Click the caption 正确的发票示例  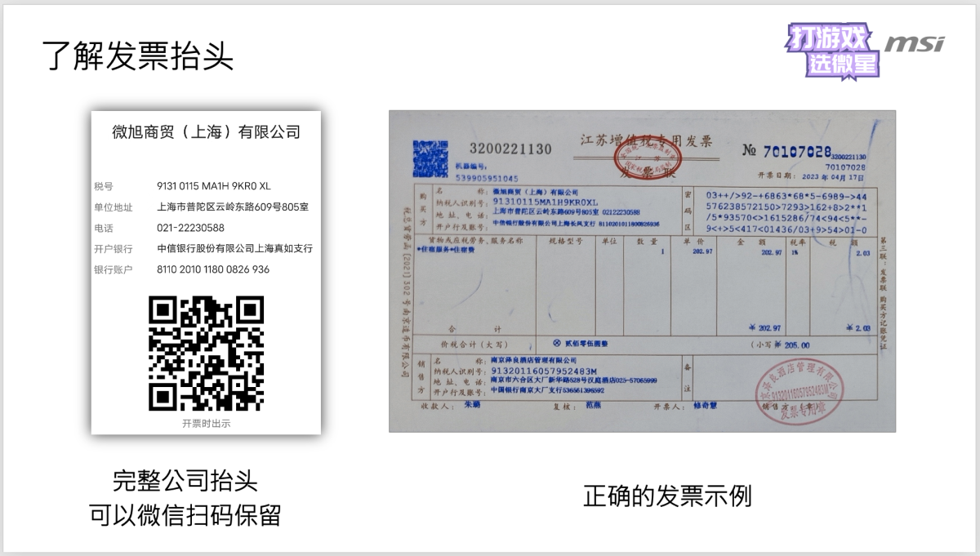[666, 496]
